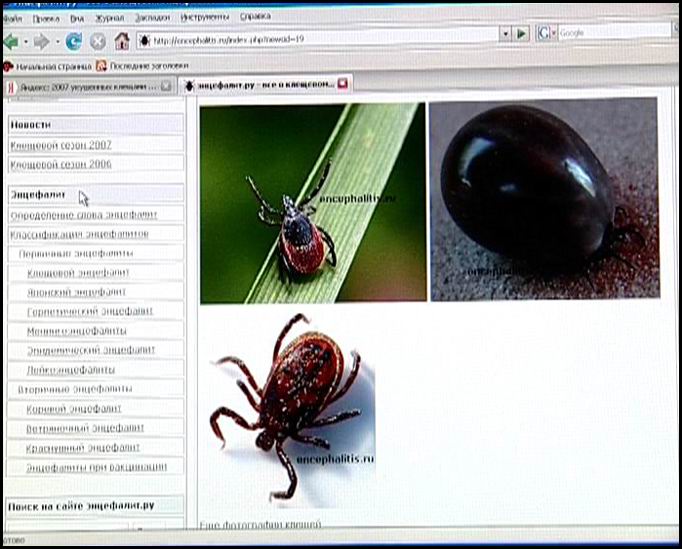The image size is (682, 549).
Task: Open the Лейкоэнцефалиты link
Action: [71, 370]
